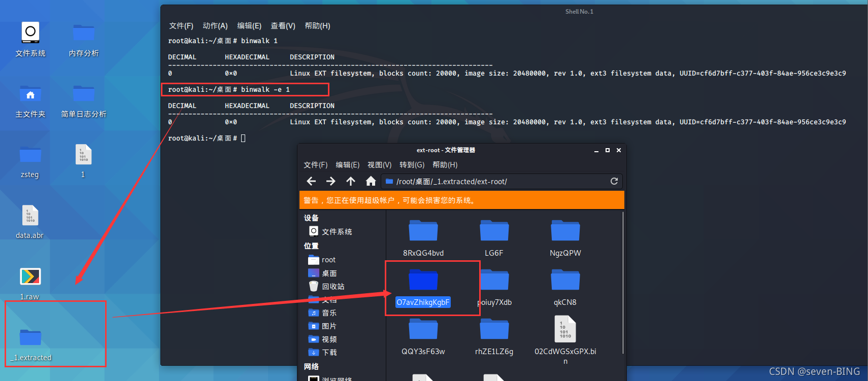Open 视图(V) menu in the file manager
868x381 pixels.
(x=380, y=165)
